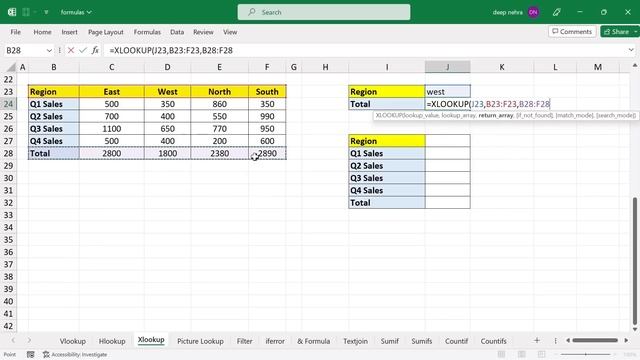
Task: Switch to the Countifs sheet
Action: (493, 341)
